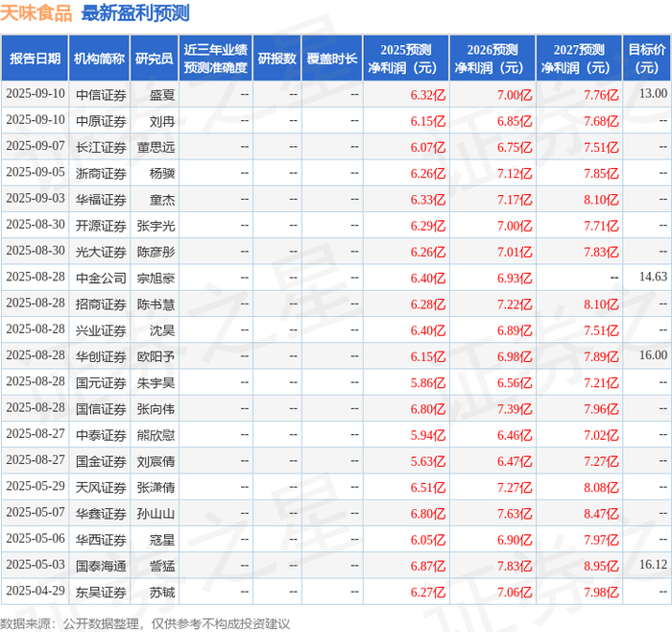Click researcher name 熊欣慰
The width and height of the screenshot is (672, 632).
coord(156,435)
